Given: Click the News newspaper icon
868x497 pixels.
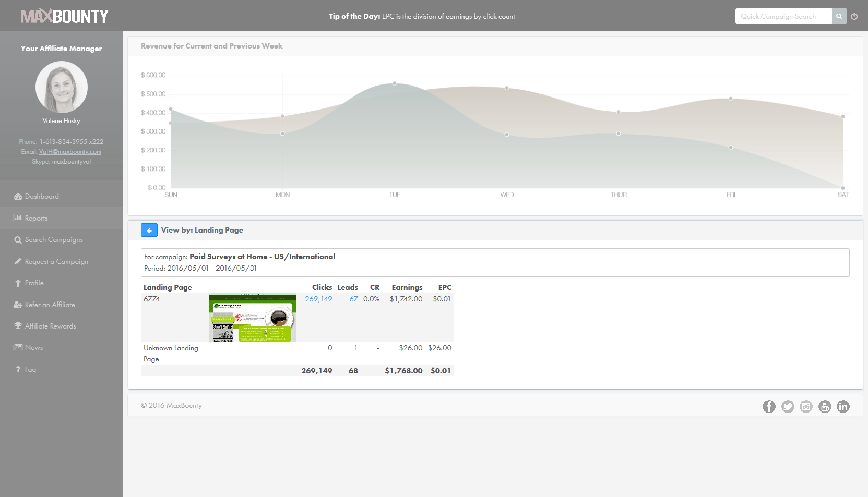Looking at the screenshot, I should pyautogui.click(x=18, y=347).
